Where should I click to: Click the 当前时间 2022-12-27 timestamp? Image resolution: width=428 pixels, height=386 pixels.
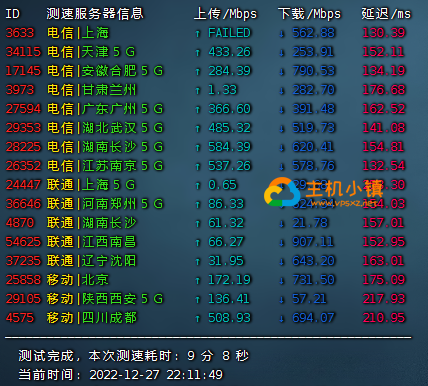pyautogui.click(x=121, y=375)
